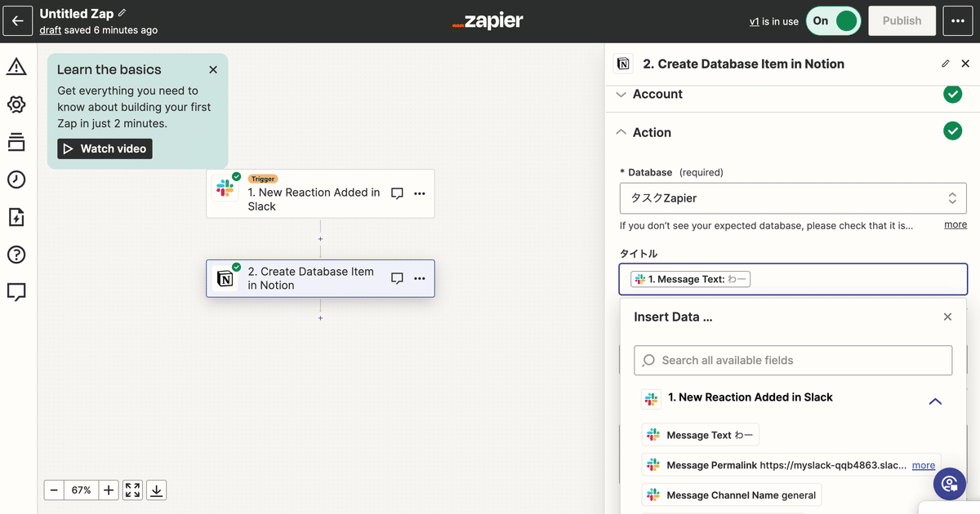
Task: Show full Message Permalink via more link
Action: (x=924, y=465)
